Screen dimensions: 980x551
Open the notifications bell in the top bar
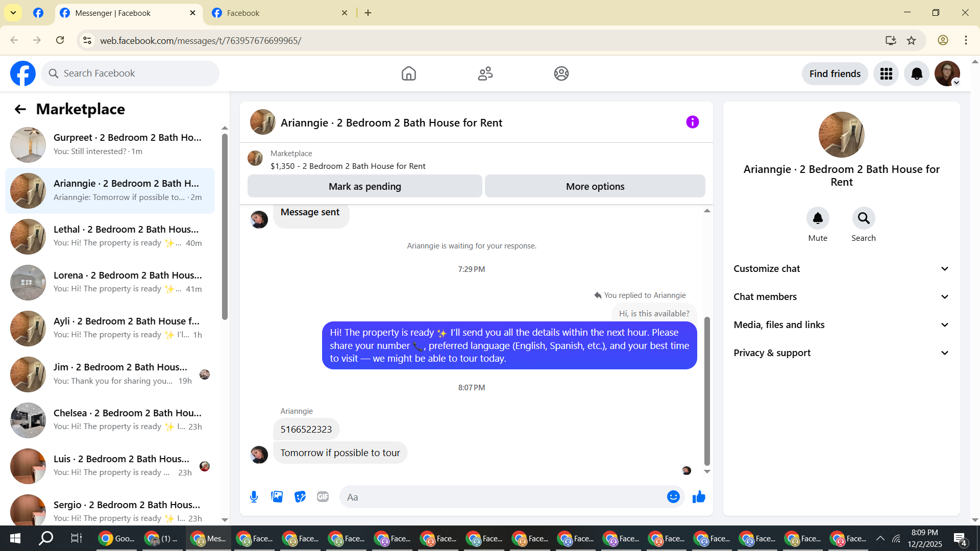click(x=917, y=74)
